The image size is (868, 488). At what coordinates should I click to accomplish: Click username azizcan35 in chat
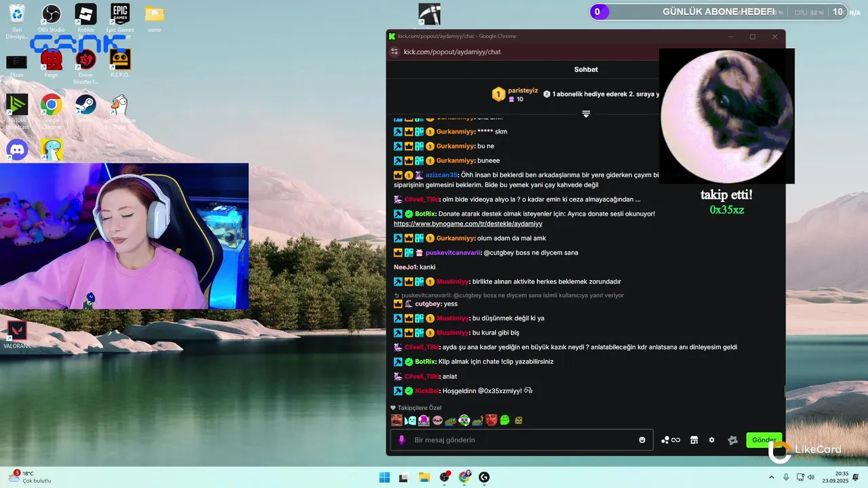click(x=441, y=175)
